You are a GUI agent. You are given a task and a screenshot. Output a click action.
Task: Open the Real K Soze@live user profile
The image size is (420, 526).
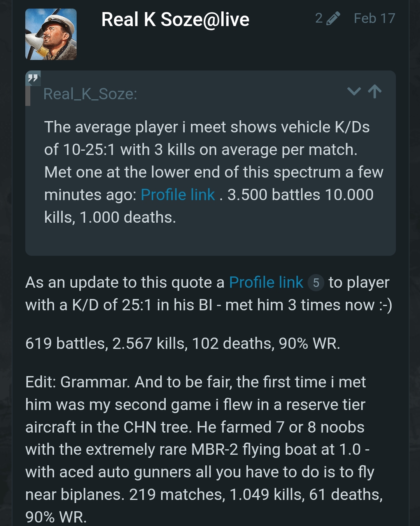coord(175,19)
